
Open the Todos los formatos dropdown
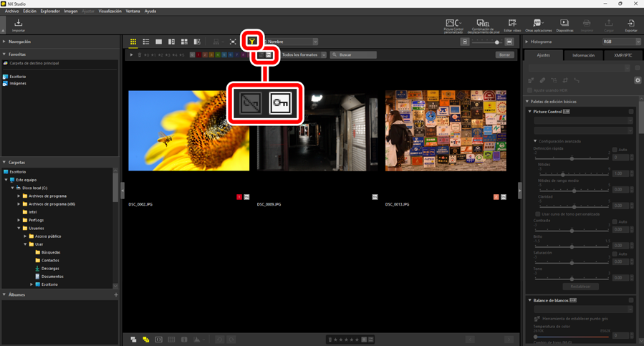click(x=303, y=54)
